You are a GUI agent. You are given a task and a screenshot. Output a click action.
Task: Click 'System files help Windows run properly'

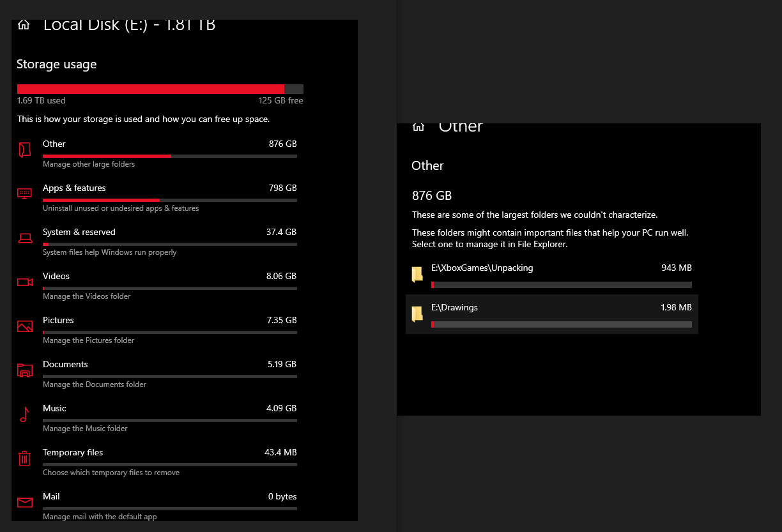coord(110,252)
